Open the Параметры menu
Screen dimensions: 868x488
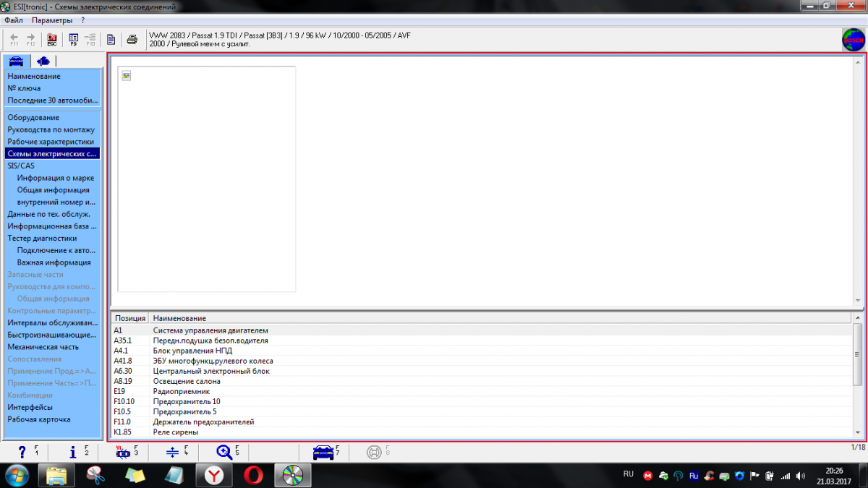coord(52,20)
